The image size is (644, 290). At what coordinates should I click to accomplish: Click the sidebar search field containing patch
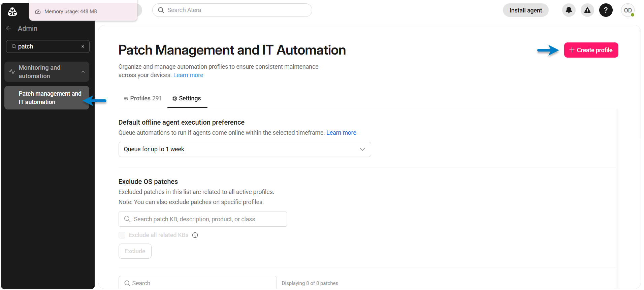tap(48, 46)
